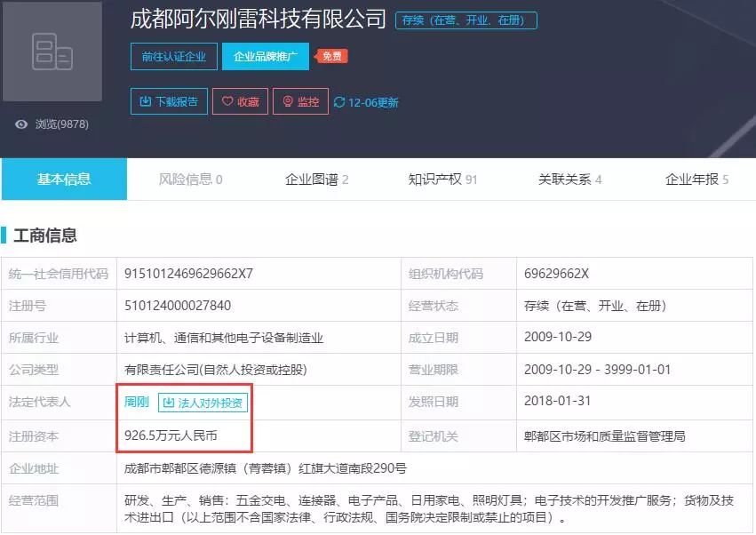Go to the 企业年报 tab
756x535 pixels.
696,180
